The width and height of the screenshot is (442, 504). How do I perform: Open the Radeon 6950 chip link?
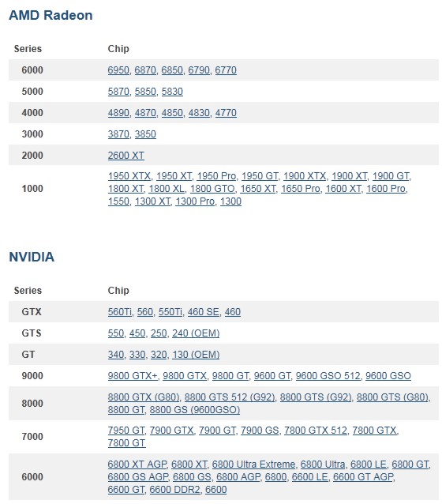[x=118, y=70]
